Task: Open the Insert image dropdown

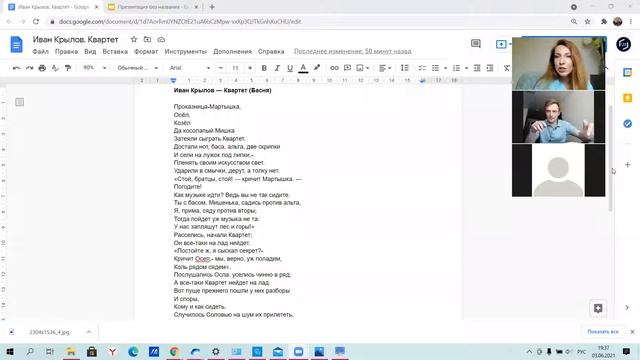Action: 362,68
